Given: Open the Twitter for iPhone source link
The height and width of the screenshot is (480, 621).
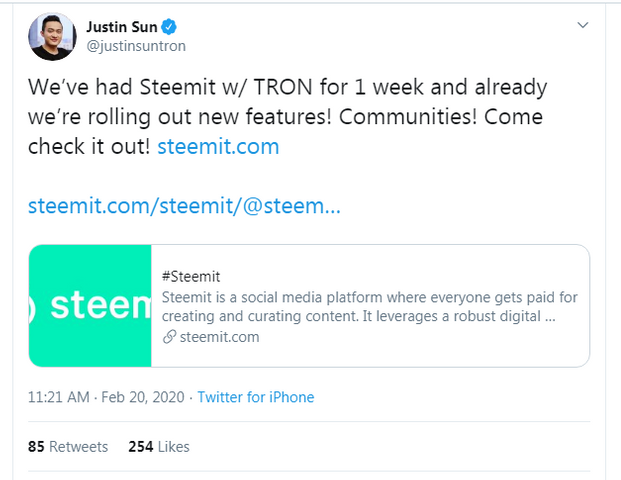Looking at the screenshot, I should click(255, 397).
